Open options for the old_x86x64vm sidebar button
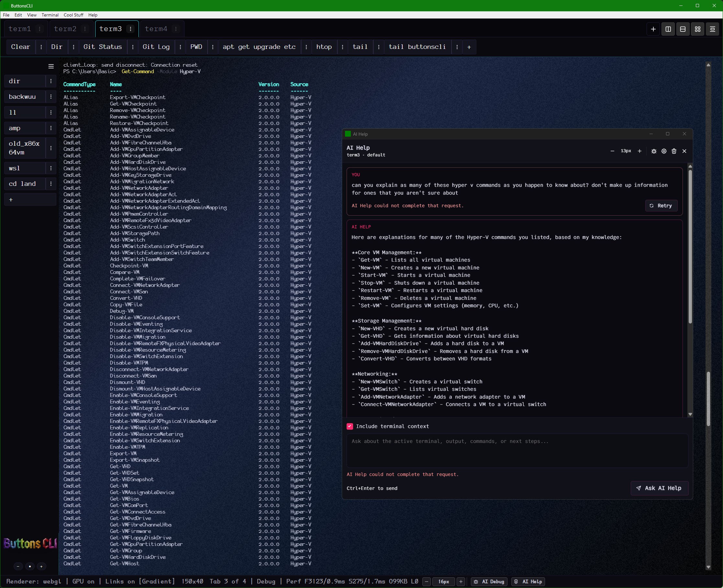 pyautogui.click(x=51, y=148)
